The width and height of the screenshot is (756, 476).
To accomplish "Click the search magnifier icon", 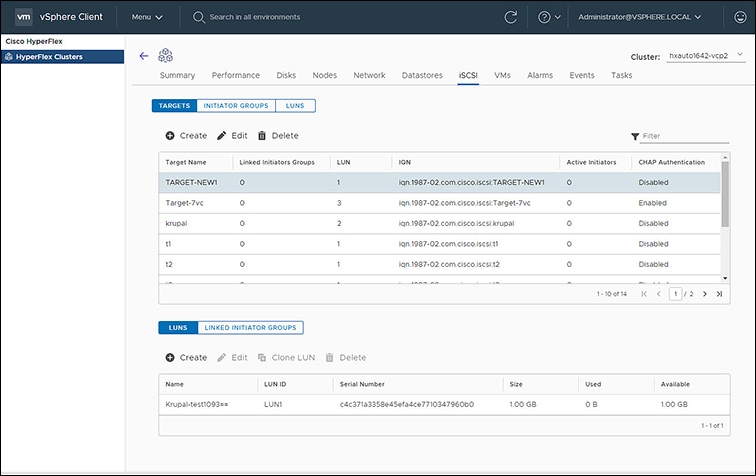I will tap(198, 17).
